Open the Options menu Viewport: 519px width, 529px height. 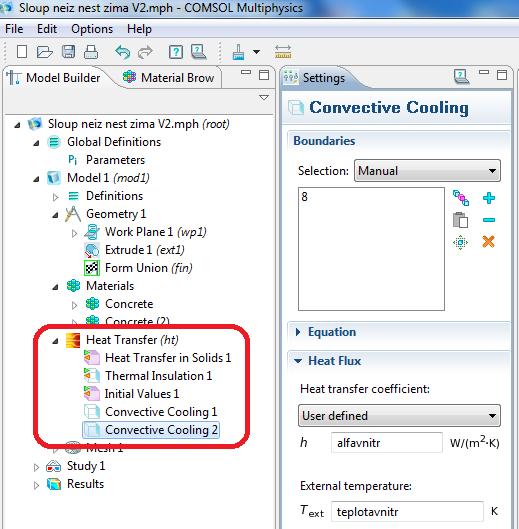(92, 29)
